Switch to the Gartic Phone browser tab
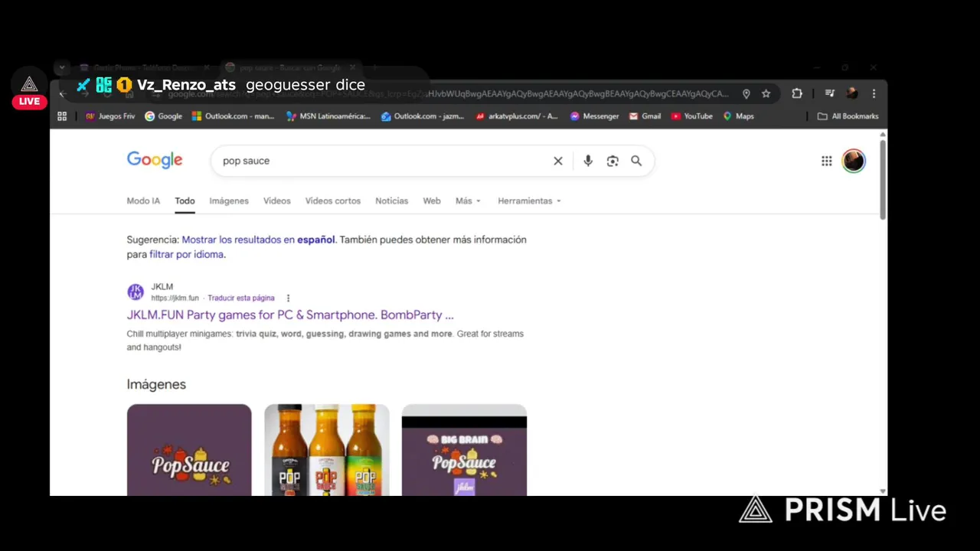The image size is (980, 551). tap(145, 67)
